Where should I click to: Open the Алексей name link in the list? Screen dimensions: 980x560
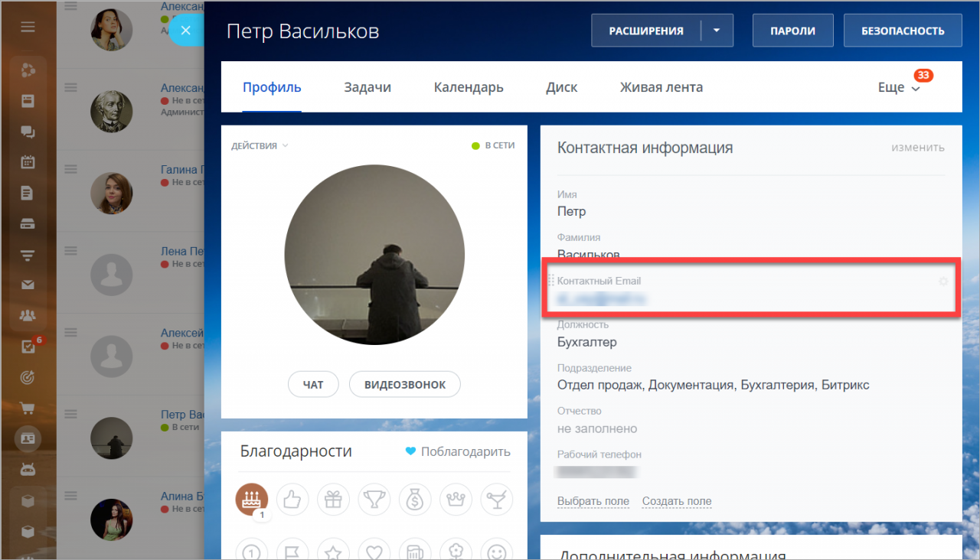(182, 333)
